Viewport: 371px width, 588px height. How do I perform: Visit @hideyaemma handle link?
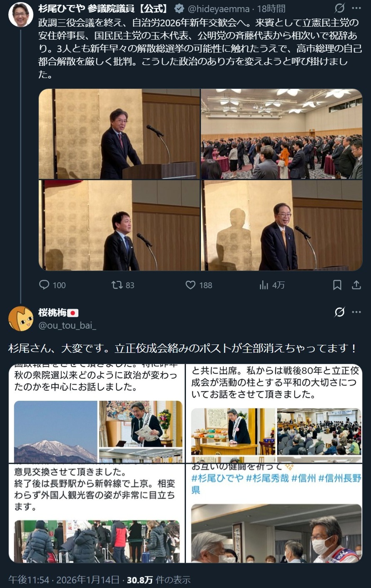[219, 8]
